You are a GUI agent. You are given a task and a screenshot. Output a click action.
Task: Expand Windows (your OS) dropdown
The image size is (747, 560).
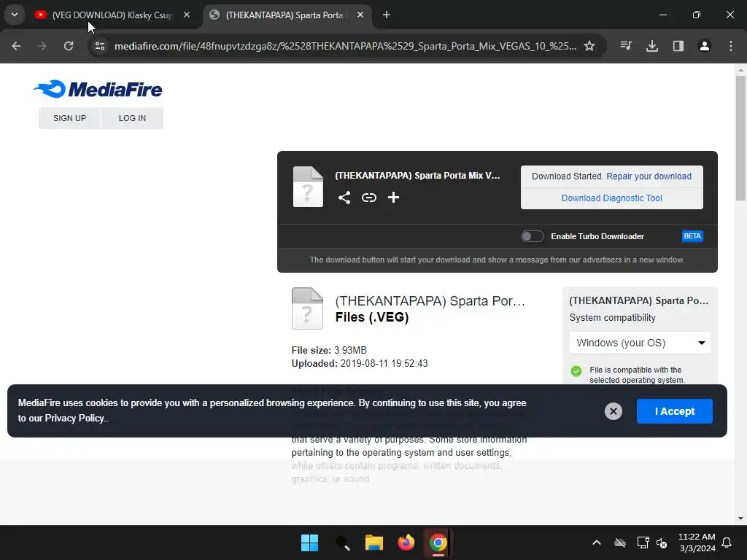pos(640,343)
